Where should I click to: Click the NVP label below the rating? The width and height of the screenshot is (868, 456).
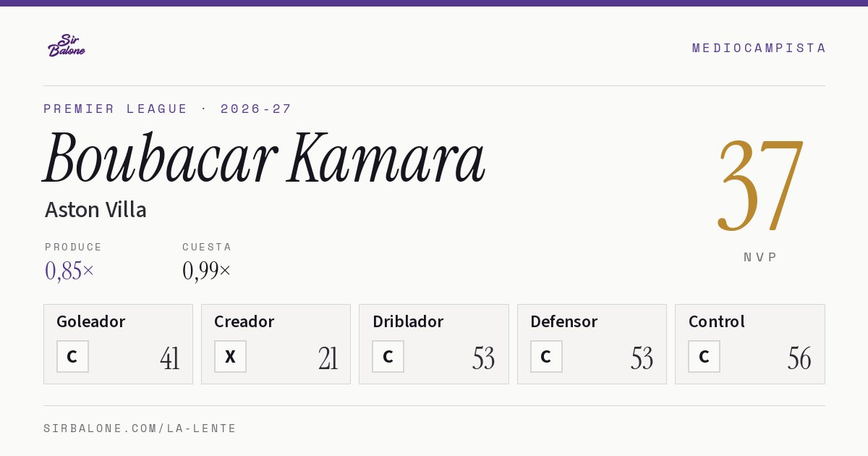point(760,257)
